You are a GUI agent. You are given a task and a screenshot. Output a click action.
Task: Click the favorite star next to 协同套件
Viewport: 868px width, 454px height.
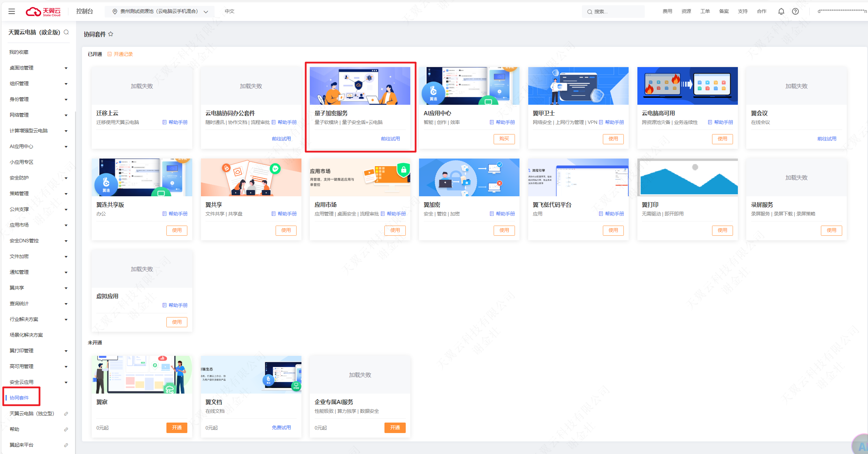(111, 34)
